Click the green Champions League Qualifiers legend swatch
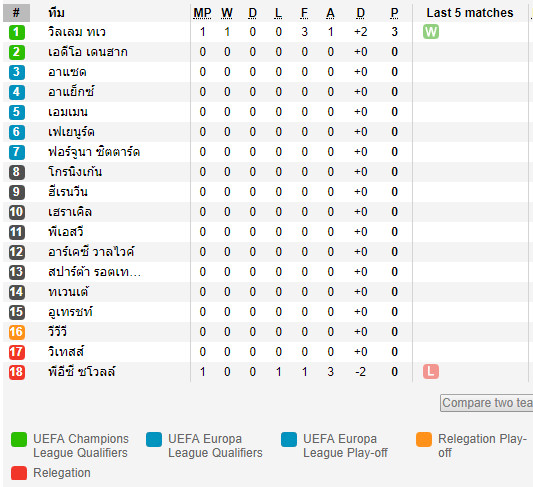533x487 pixels. [19, 439]
